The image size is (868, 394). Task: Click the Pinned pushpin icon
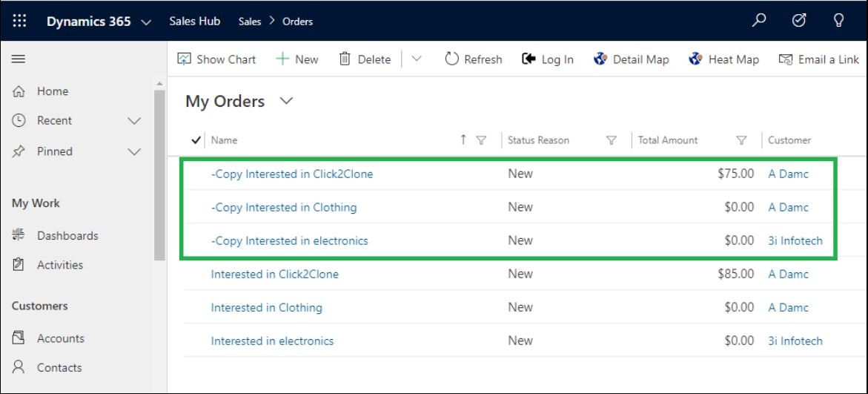[19, 151]
